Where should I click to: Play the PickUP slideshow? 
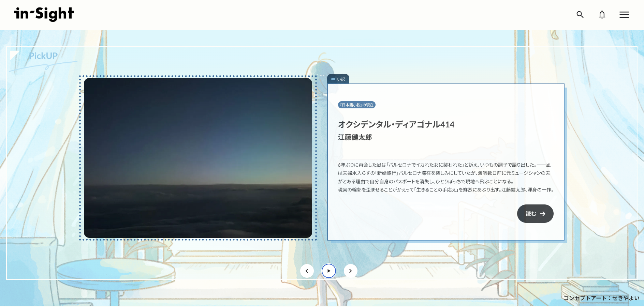[x=329, y=271]
